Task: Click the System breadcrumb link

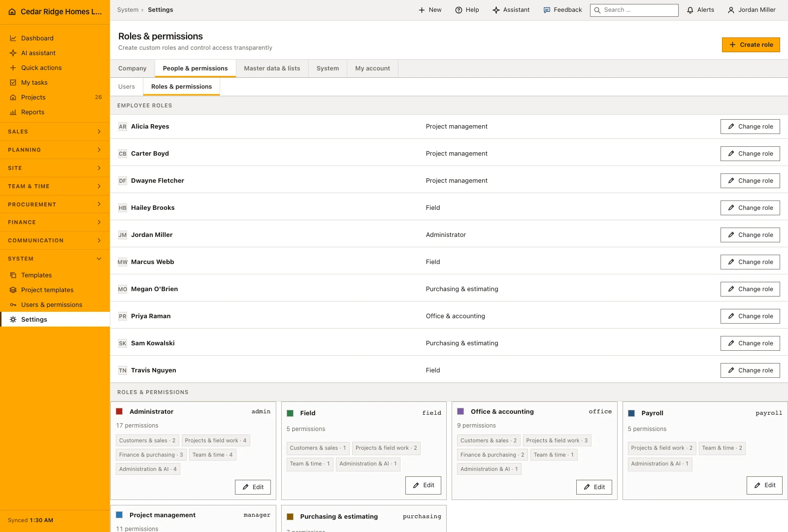Action: click(128, 10)
